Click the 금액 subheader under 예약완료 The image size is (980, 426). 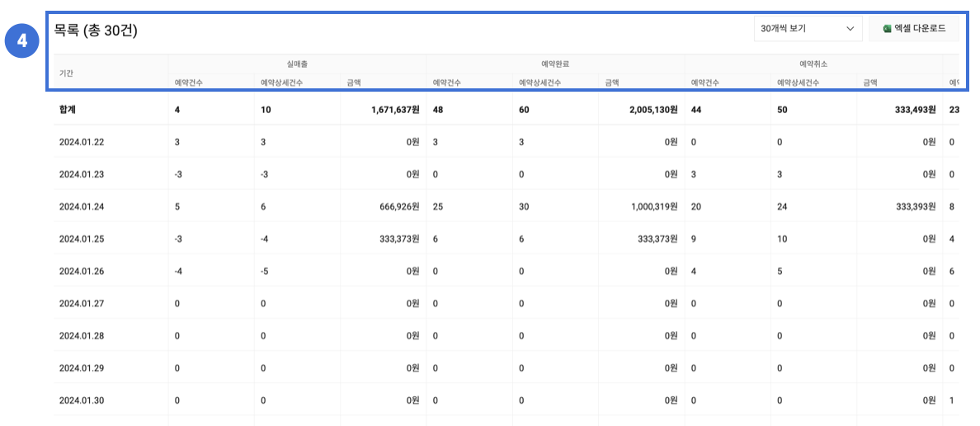(612, 83)
